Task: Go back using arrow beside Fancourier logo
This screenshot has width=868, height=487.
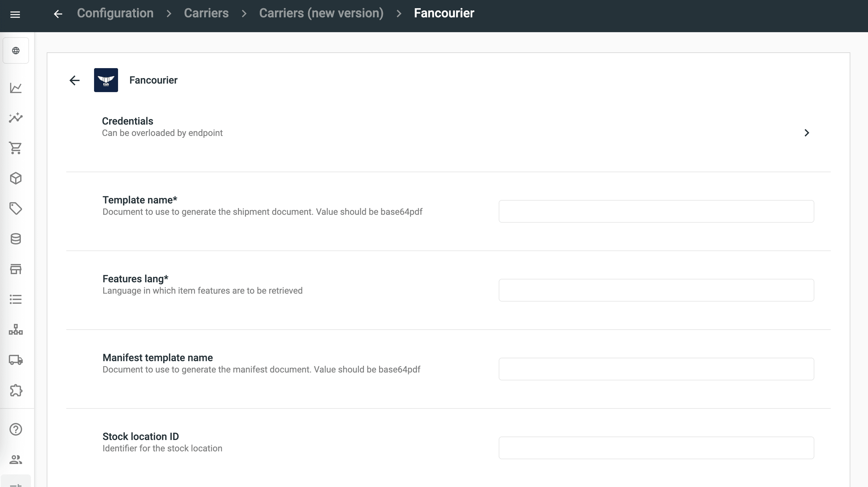Action: pyautogui.click(x=74, y=80)
